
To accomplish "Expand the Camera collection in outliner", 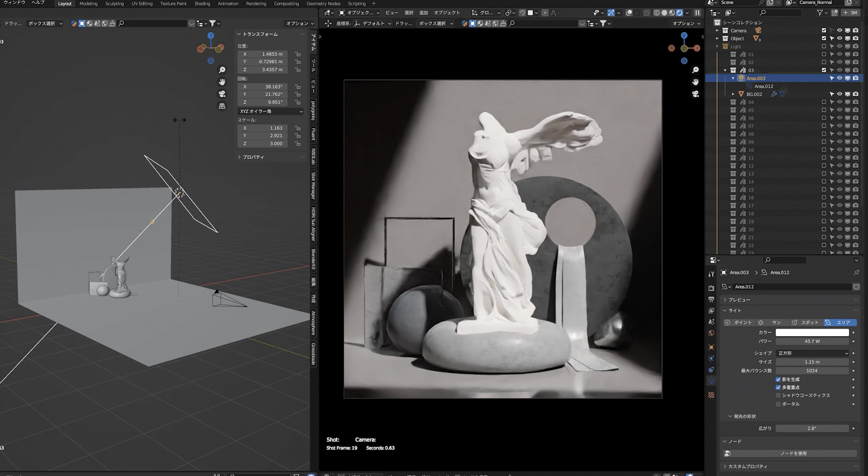I will point(717,30).
